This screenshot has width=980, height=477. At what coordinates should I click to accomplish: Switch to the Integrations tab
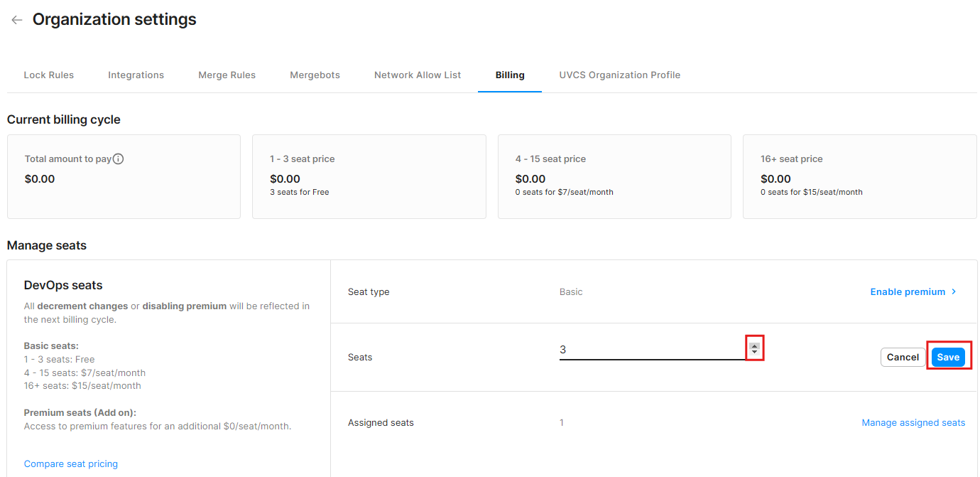(x=136, y=75)
